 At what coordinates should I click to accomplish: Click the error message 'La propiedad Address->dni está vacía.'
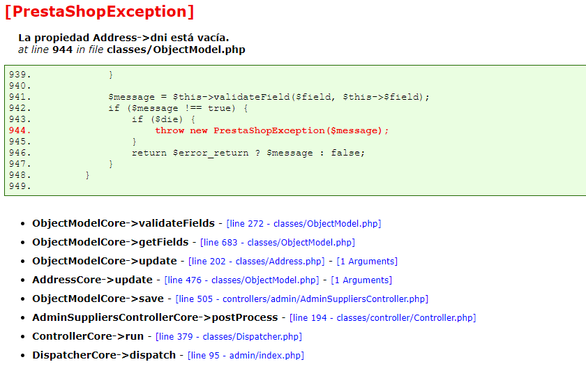click(x=123, y=38)
